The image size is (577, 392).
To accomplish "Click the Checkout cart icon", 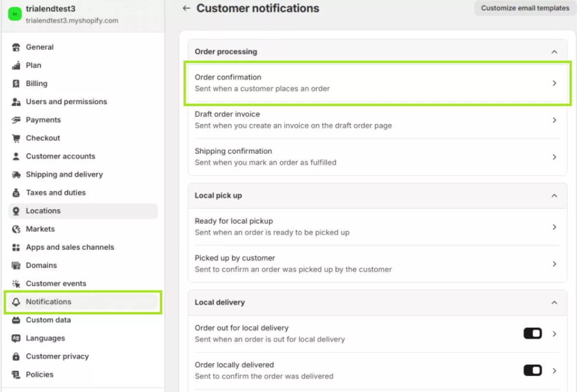I will 16,138.
